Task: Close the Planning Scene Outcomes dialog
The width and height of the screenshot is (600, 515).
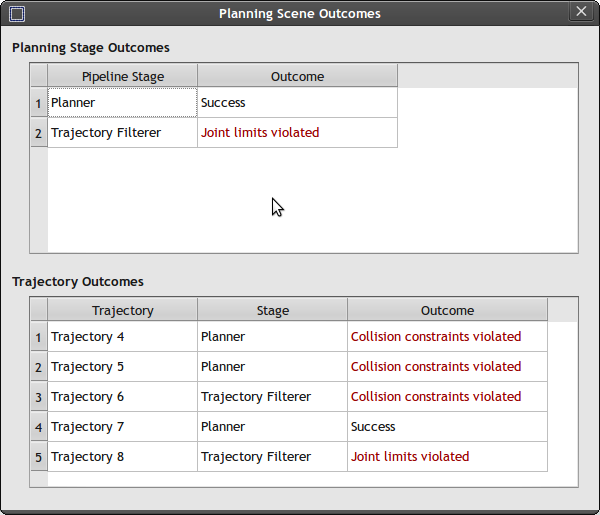Action: pos(581,12)
